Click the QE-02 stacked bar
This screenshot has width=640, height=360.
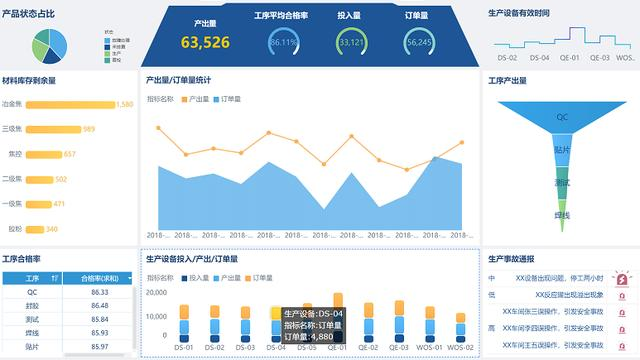[368, 322]
